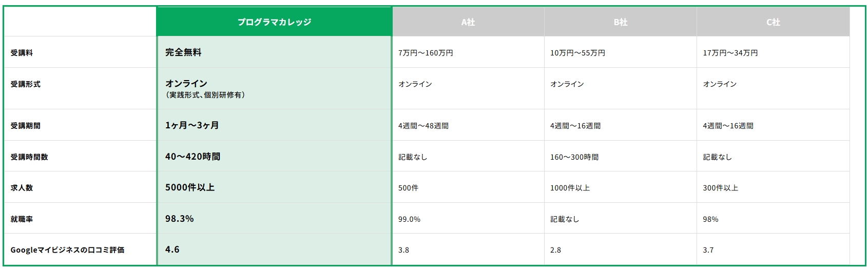Select the C社 column header

coord(773,22)
